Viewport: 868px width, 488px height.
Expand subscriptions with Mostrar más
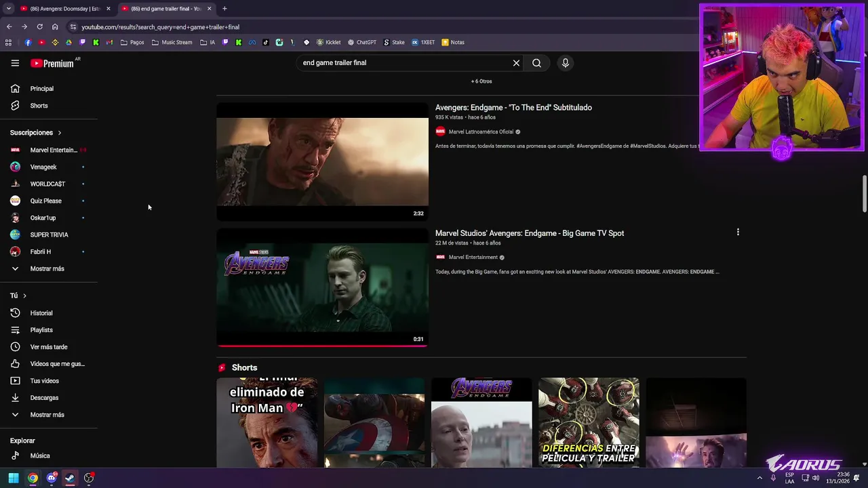click(x=49, y=269)
